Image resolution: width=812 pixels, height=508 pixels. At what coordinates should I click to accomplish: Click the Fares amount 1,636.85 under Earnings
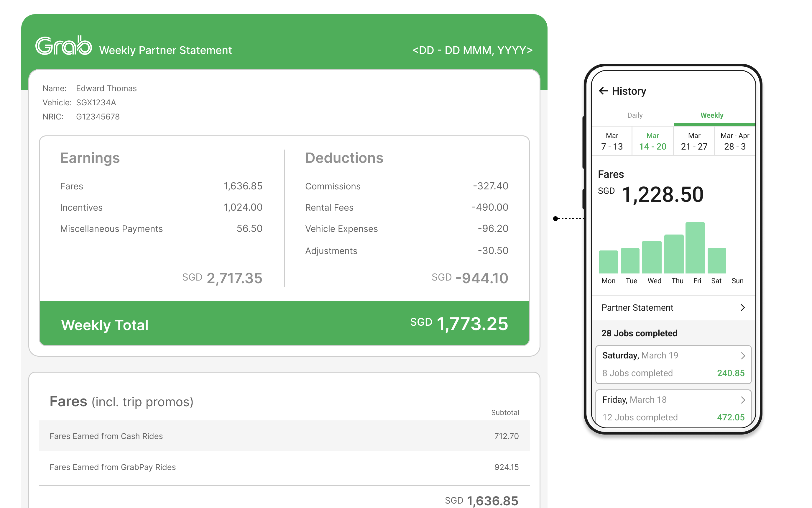tap(243, 186)
